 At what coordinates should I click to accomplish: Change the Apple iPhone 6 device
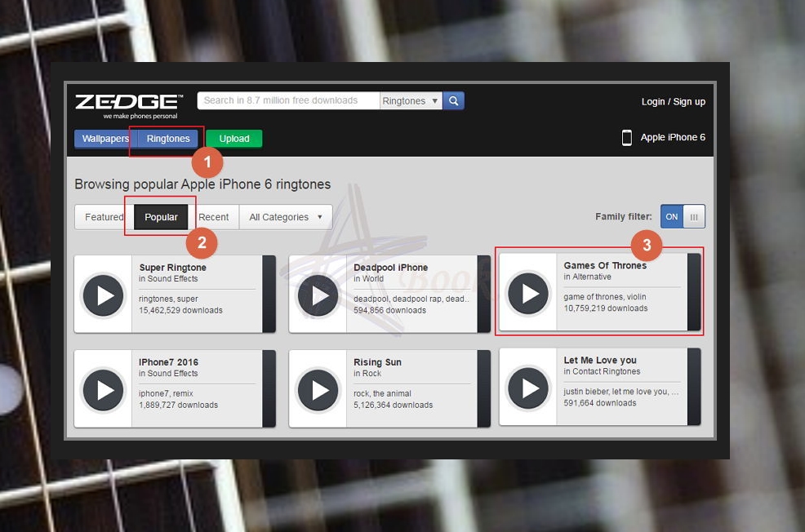pyautogui.click(x=673, y=137)
